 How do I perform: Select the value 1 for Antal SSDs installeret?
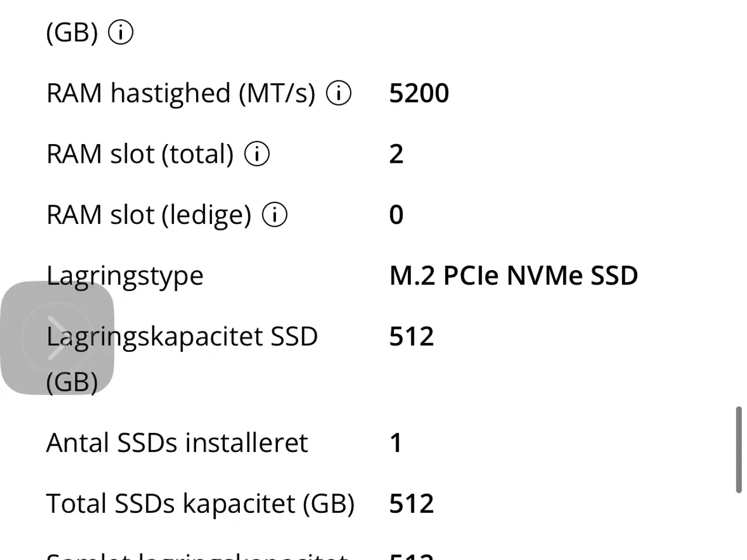(396, 443)
